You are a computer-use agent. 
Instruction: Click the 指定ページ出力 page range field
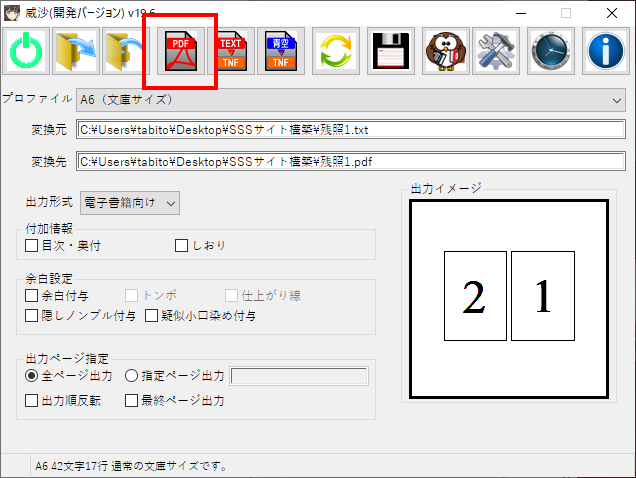pos(299,376)
